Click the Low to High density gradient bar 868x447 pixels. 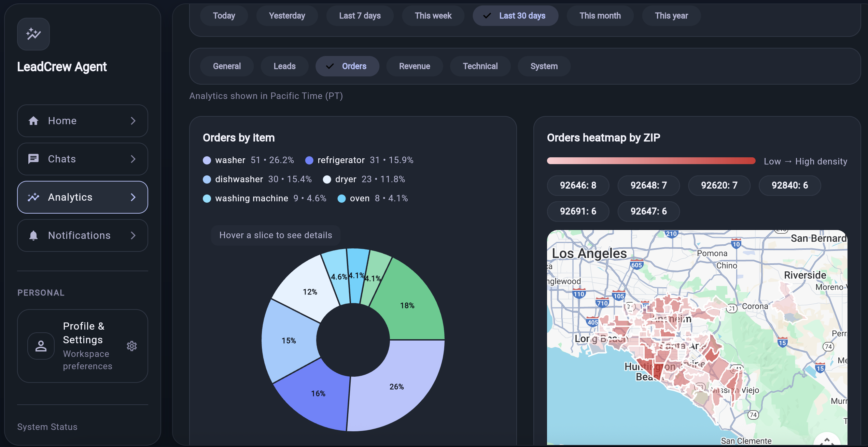click(x=651, y=161)
